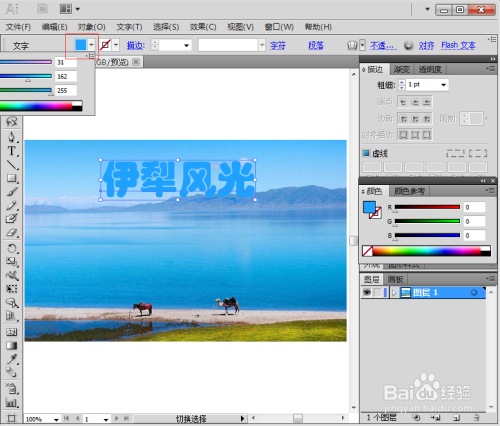Image resolution: width=500 pixels, height=426 pixels.
Task: Open the 粗细 1 pt dropdown
Action: tap(443, 85)
